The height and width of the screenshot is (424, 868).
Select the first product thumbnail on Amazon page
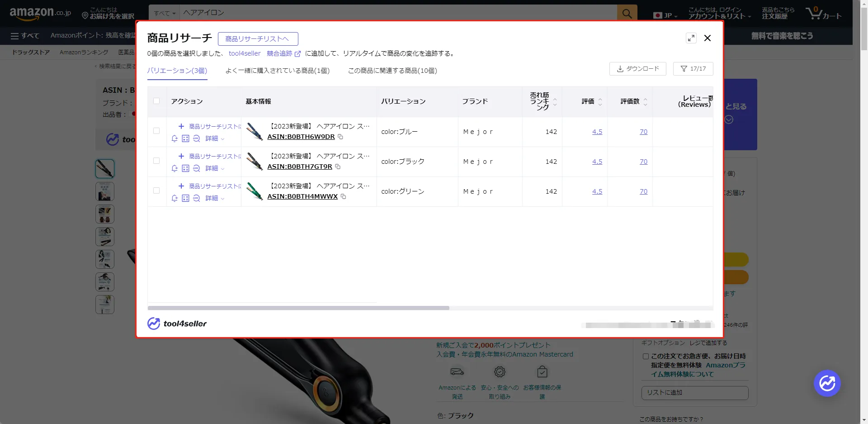pyautogui.click(x=105, y=169)
